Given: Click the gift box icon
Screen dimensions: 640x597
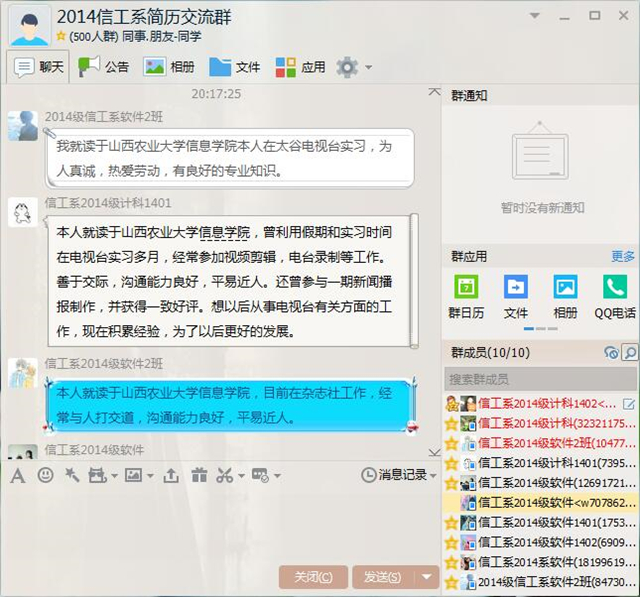Looking at the screenshot, I should coord(199,475).
